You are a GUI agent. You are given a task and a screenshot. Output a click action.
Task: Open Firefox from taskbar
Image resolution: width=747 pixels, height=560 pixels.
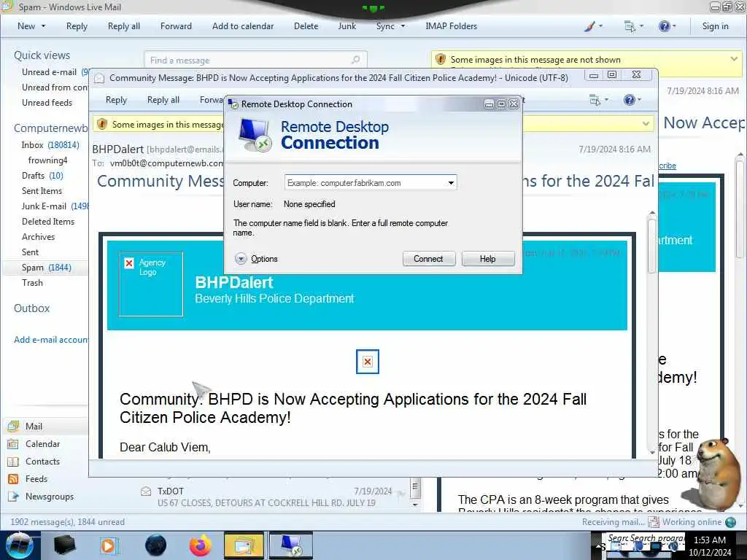tap(200, 545)
